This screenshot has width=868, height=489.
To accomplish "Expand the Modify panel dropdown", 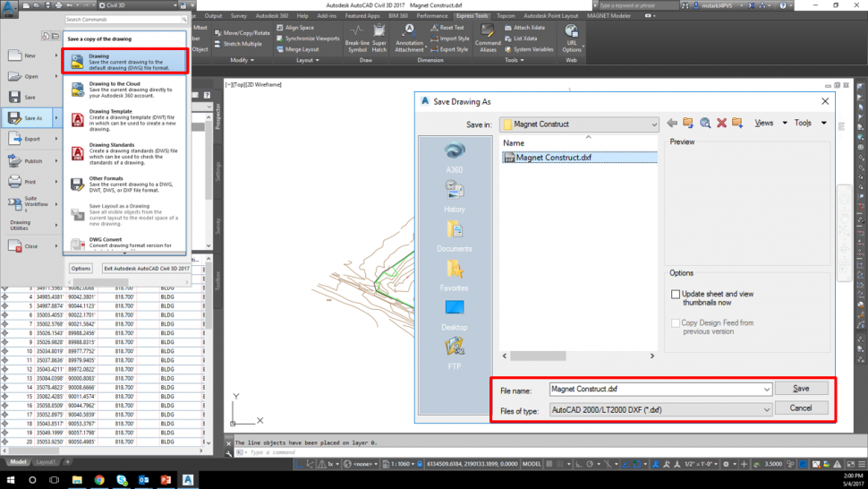I will [242, 60].
